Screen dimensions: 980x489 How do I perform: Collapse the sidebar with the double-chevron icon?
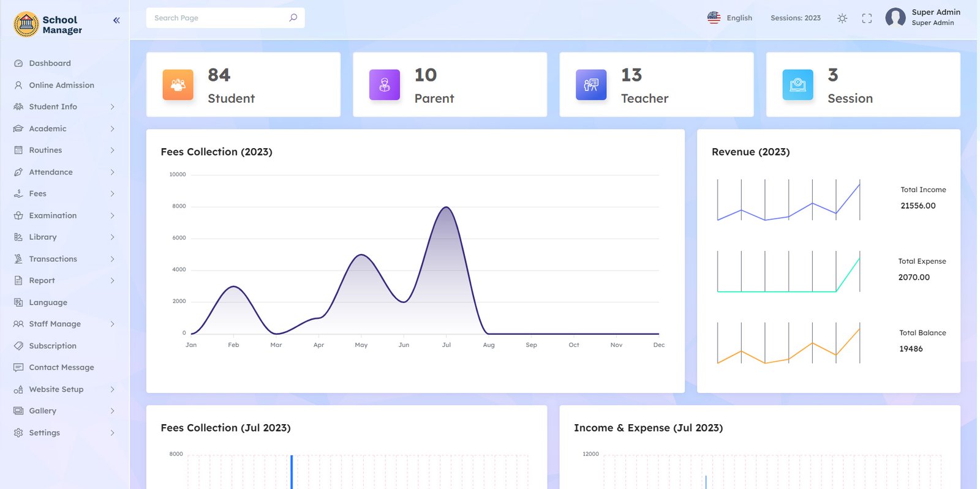point(116,20)
